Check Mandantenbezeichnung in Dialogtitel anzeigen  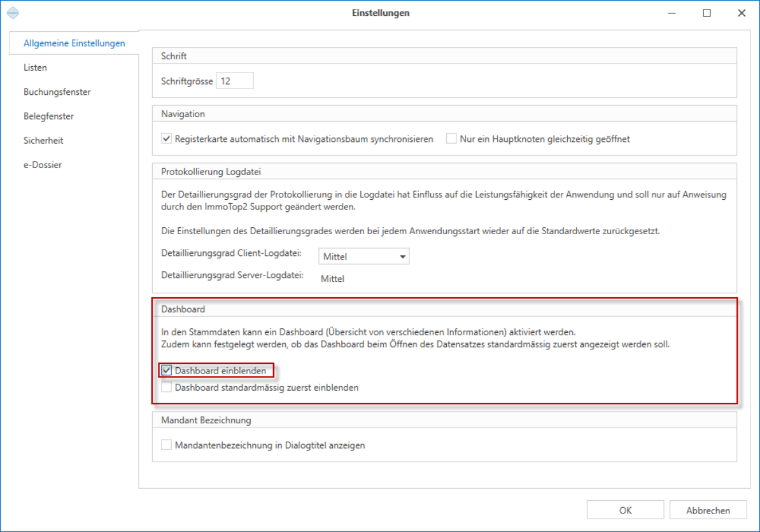[x=166, y=445]
